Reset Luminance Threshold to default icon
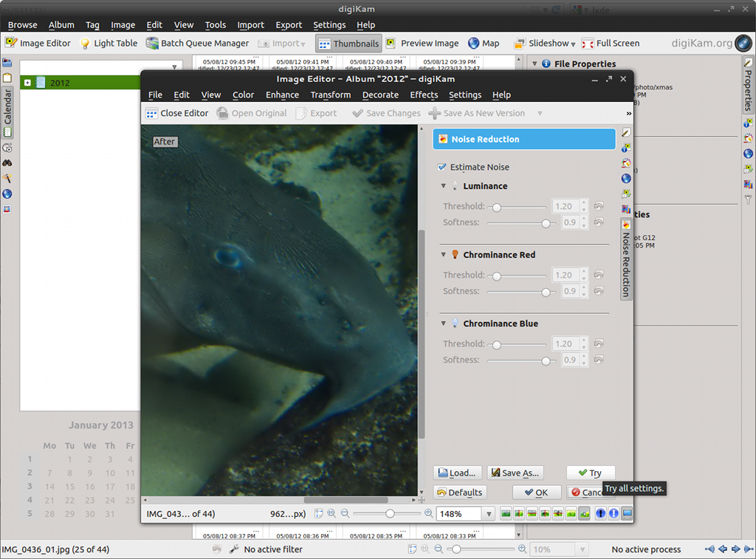756x559 pixels. tap(599, 207)
